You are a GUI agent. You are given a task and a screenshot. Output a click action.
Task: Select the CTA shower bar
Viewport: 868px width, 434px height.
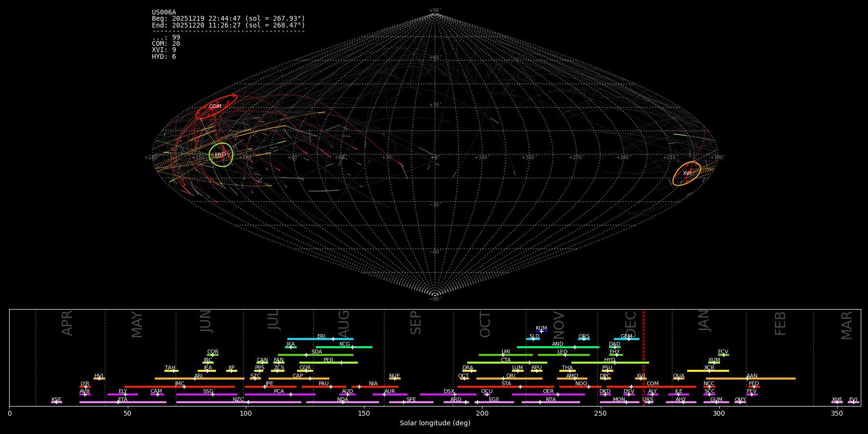click(x=507, y=363)
